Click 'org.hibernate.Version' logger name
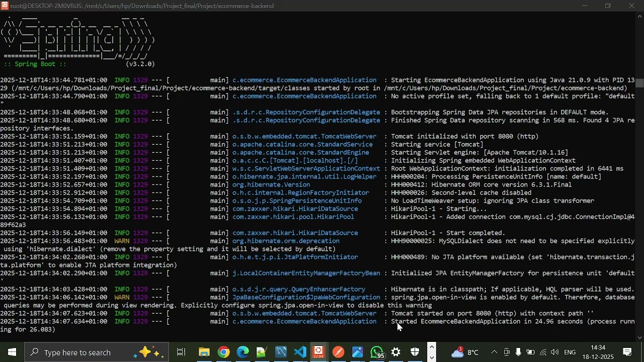Viewport: 644px width, 362px height. click(x=271, y=185)
